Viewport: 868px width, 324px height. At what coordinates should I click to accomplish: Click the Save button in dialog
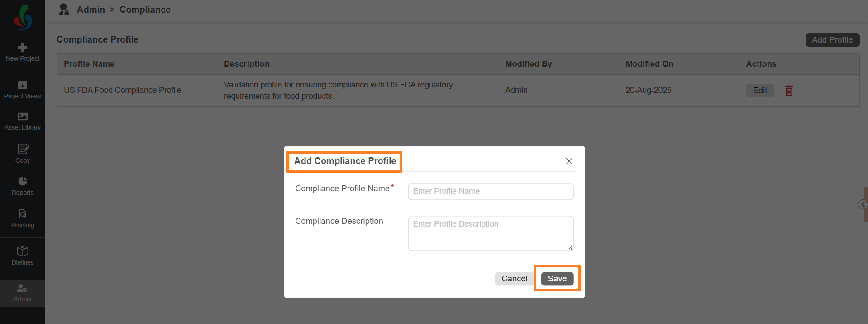[557, 279]
